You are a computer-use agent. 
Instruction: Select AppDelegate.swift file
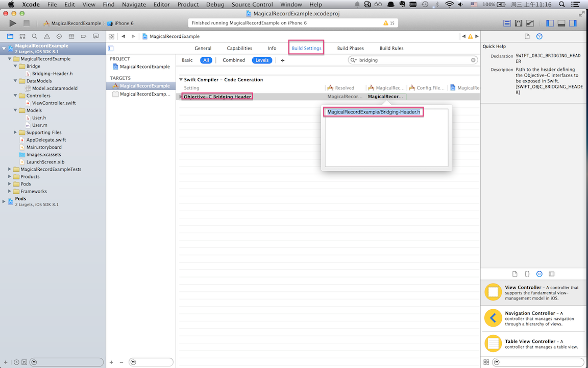pos(46,140)
